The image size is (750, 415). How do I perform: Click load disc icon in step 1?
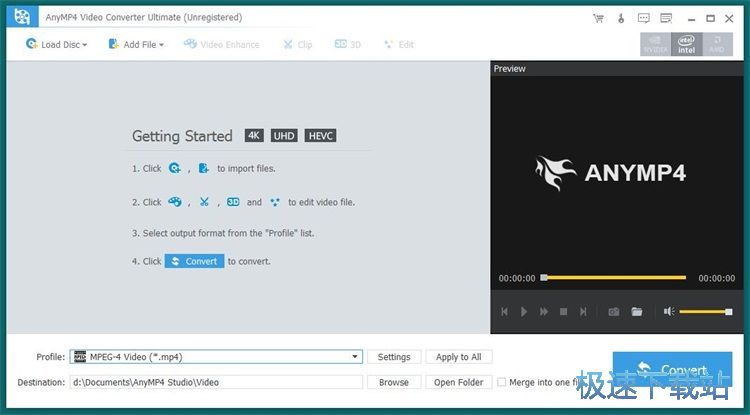pos(175,168)
